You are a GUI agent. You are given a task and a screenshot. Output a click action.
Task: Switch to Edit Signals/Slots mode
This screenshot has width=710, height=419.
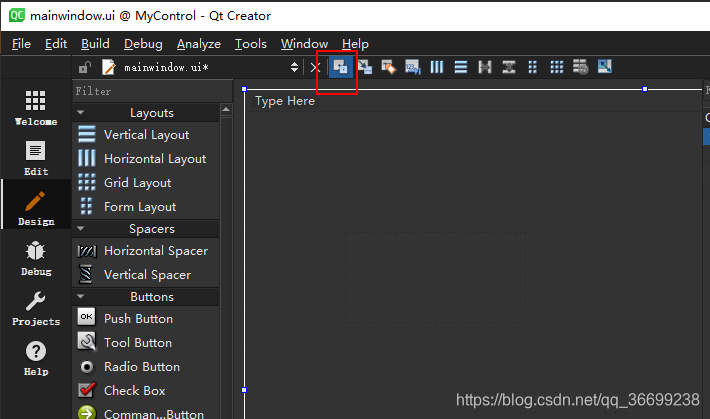(365, 67)
